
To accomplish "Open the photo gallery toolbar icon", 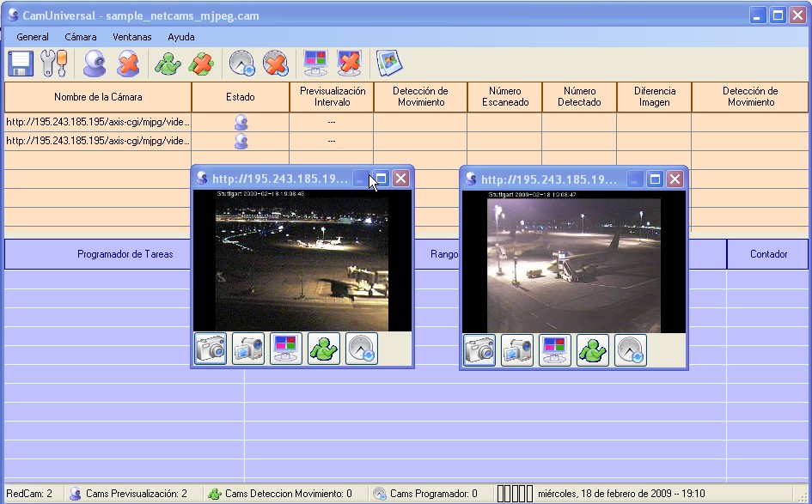I will (389, 64).
